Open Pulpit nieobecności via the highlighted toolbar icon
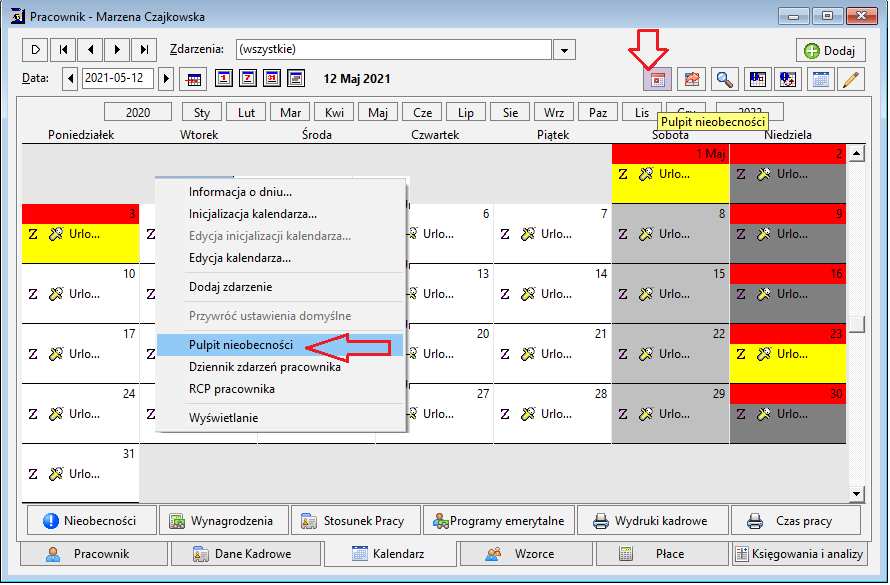The image size is (890, 585). pyautogui.click(x=657, y=79)
